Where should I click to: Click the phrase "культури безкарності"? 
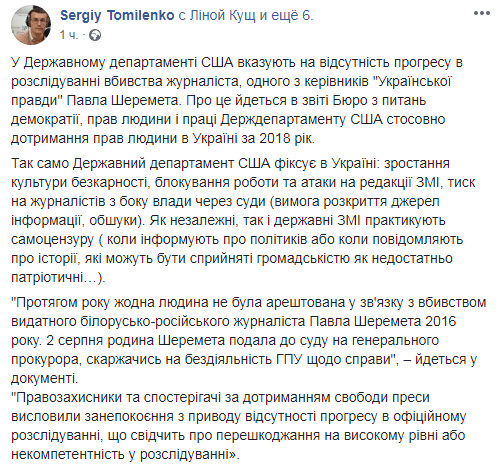click(79, 183)
